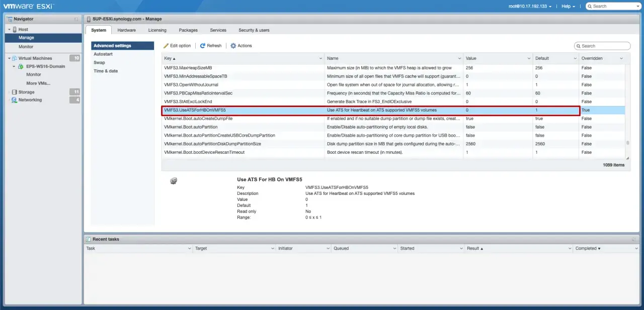Open the root@10.17.192.133 user dropdown
Viewport: 644px width, 310px height.
pyautogui.click(x=530, y=6)
